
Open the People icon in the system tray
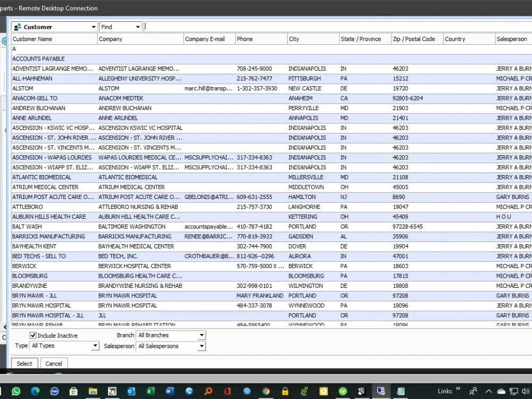(473, 391)
